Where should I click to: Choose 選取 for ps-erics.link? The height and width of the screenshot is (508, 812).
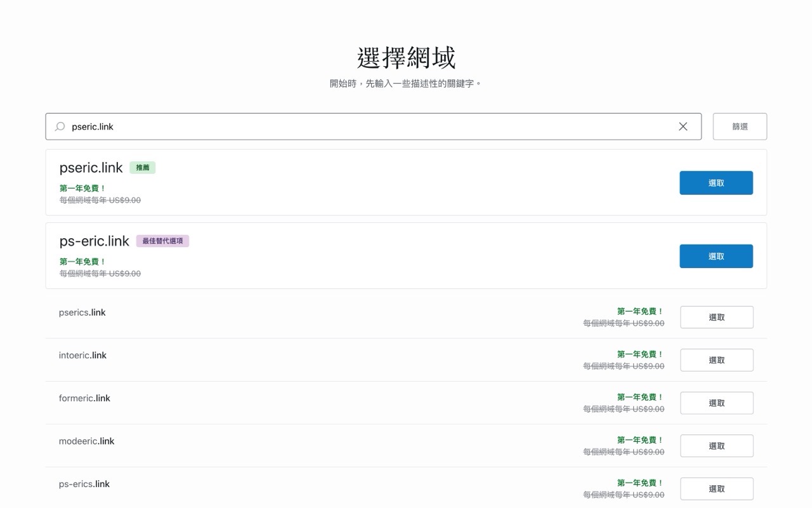click(717, 489)
